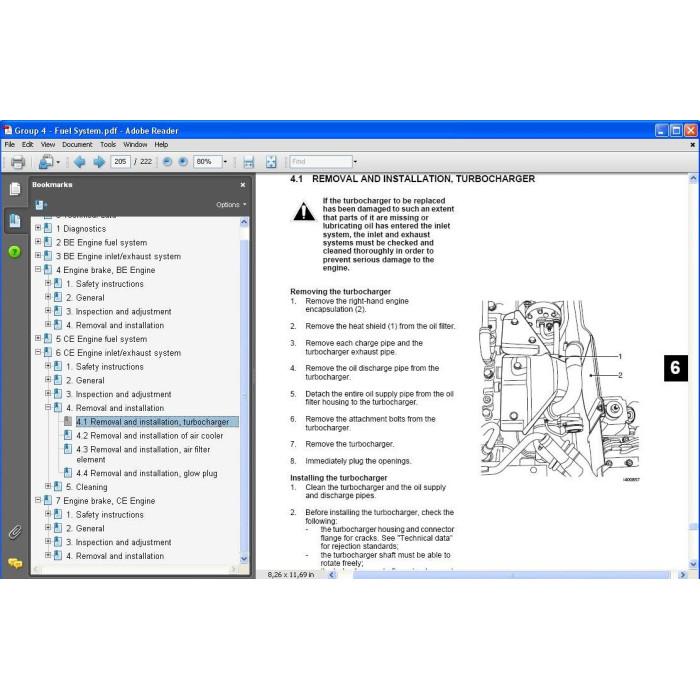Close the document with menu-bar X
This screenshot has width=700, height=700.
[692, 145]
